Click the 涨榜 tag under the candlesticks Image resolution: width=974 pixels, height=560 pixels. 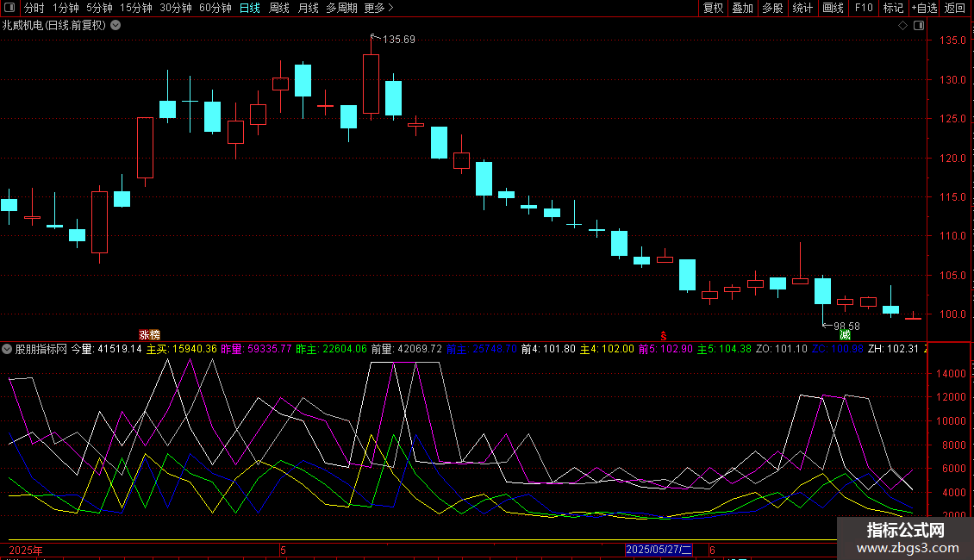149,334
